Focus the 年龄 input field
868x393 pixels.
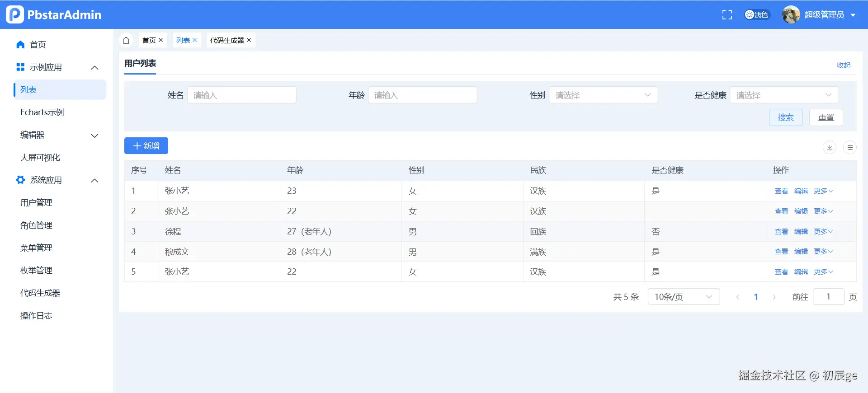[423, 95]
